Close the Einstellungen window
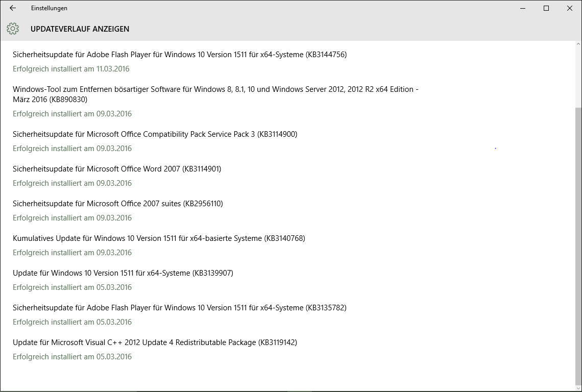 click(570, 8)
